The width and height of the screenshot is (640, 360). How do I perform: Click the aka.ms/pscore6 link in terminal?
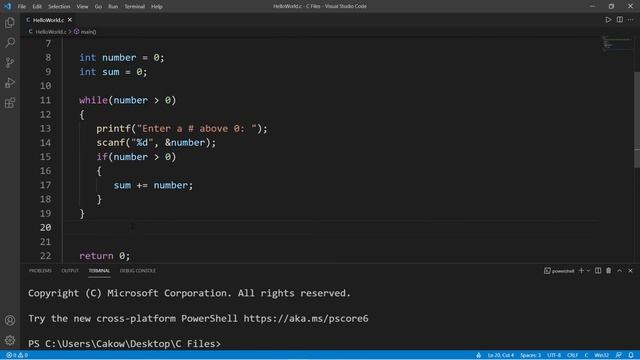coord(306,318)
